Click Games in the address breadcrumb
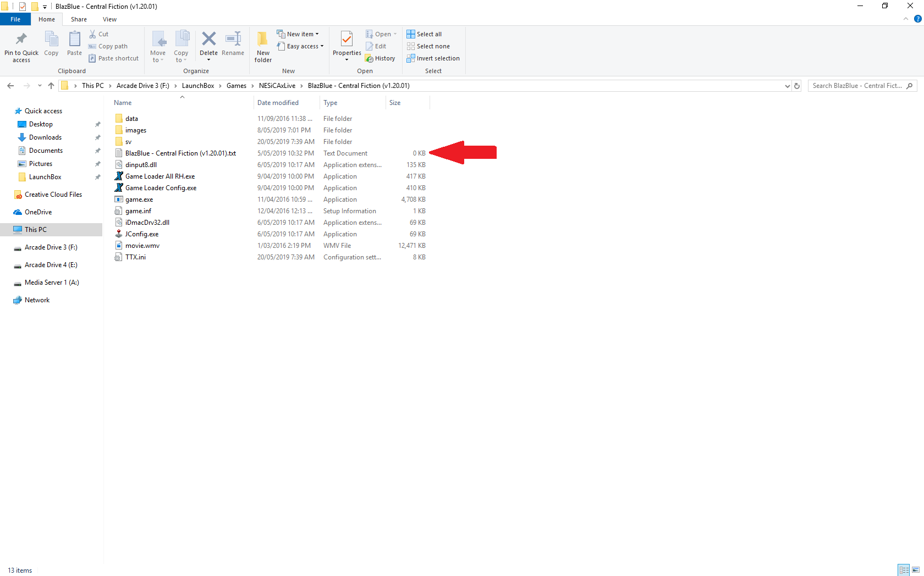Screen dimensions: 924x576 237,86
